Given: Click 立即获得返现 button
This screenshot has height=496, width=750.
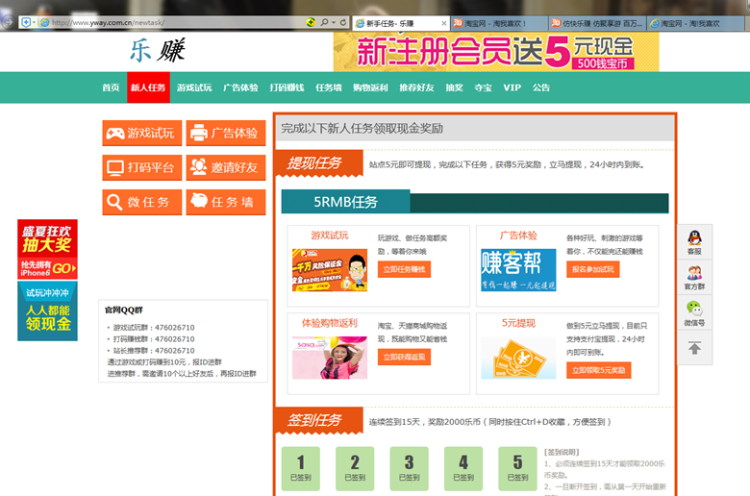Looking at the screenshot, I should pyautogui.click(x=404, y=357).
